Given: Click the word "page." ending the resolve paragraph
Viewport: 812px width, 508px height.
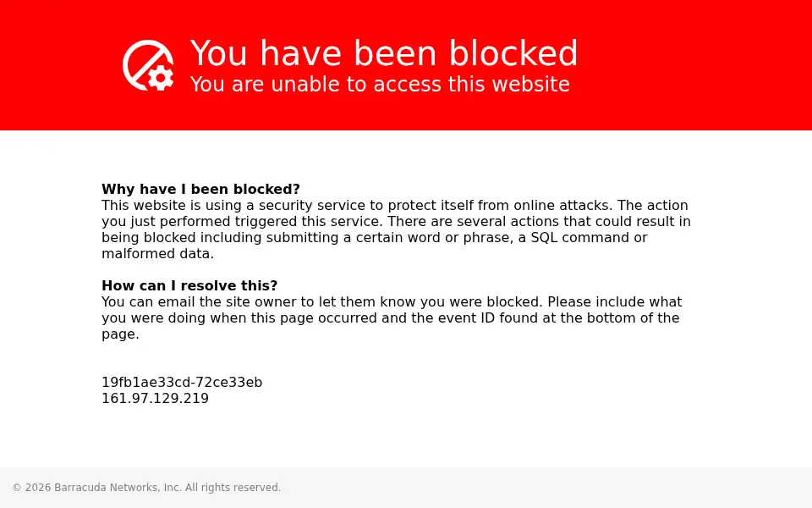Looking at the screenshot, I should tap(121, 334).
